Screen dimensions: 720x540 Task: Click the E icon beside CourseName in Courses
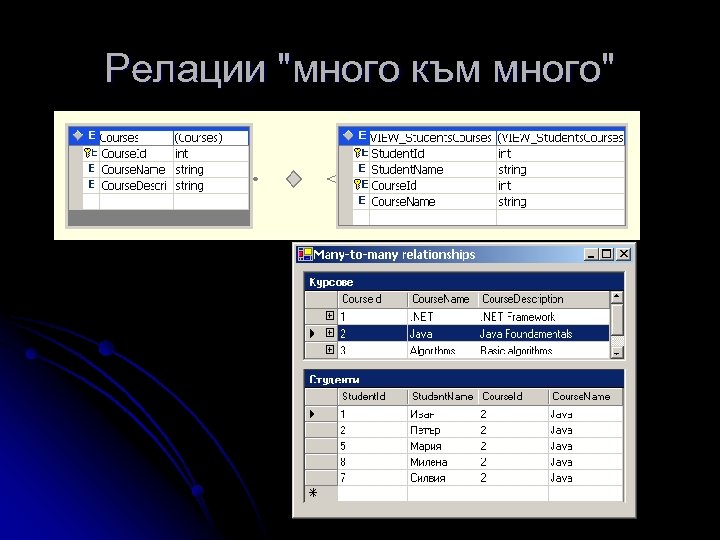coord(91,169)
